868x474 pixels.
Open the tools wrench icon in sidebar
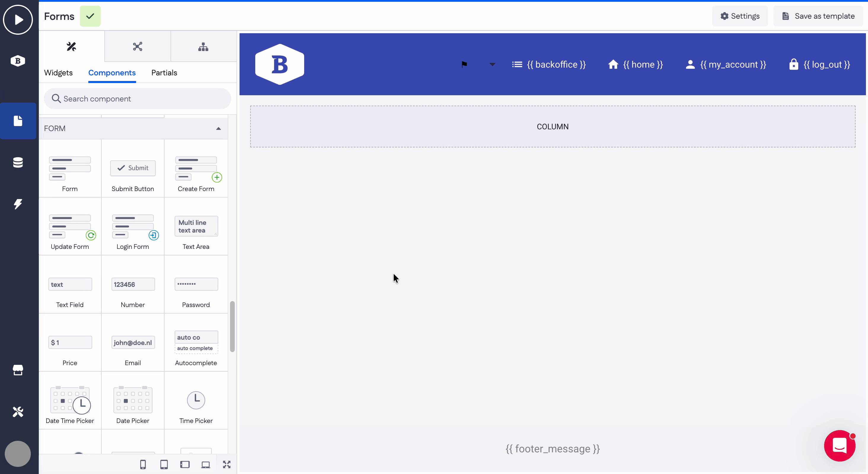point(18,412)
